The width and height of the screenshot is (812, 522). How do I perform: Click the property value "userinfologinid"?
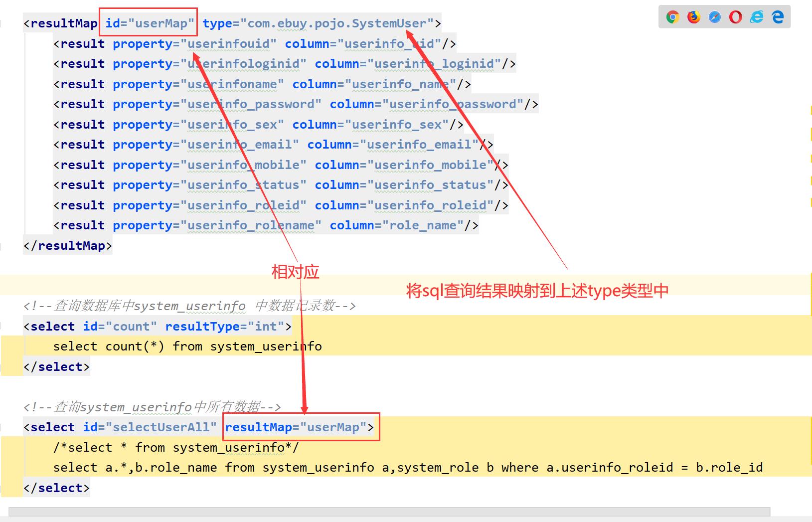(243, 64)
